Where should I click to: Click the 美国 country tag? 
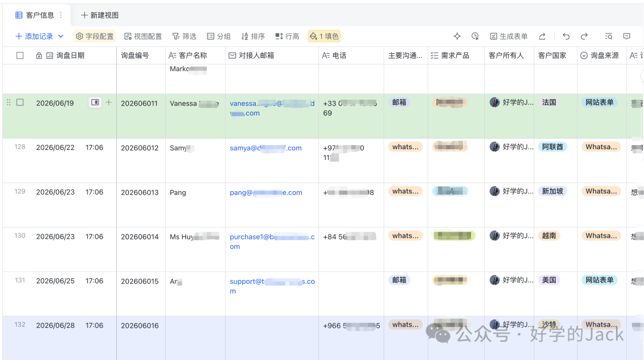[549, 280]
